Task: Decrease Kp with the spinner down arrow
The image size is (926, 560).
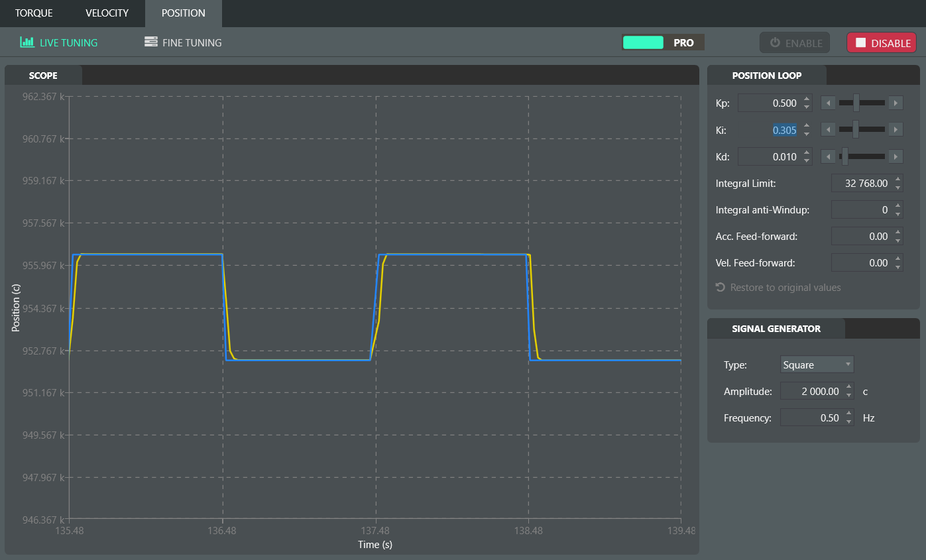Action: pyautogui.click(x=807, y=107)
